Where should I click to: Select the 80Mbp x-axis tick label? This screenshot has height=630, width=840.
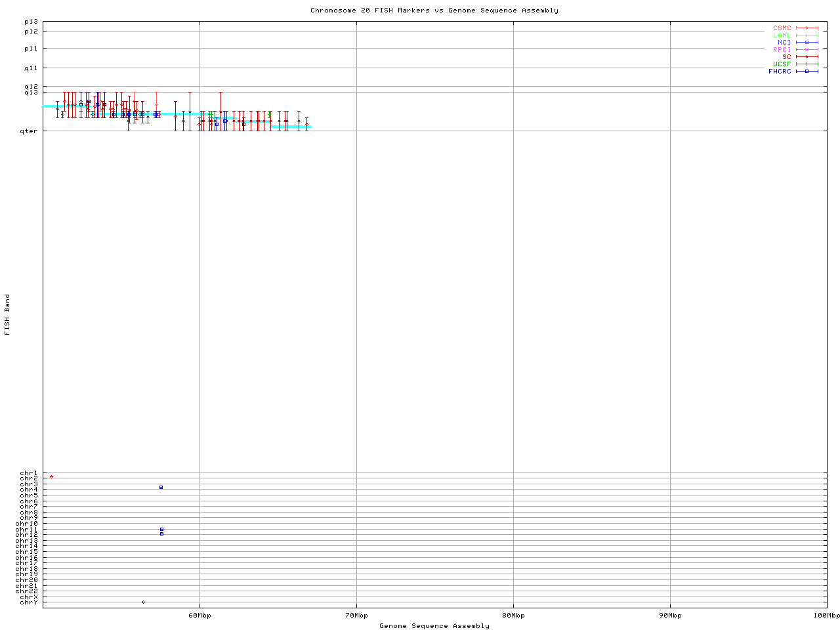click(x=513, y=616)
